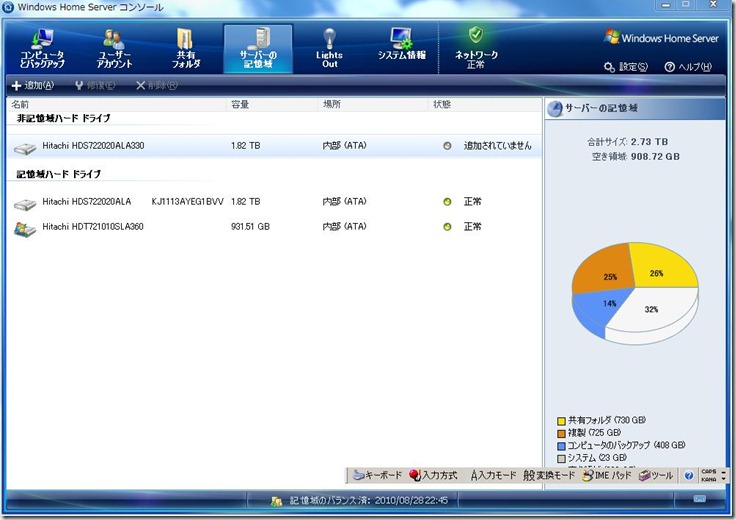Image resolution: width=736 pixels, height=520 pixels.
Task: Click the status bar balance icon
Action: coord(276,502)
